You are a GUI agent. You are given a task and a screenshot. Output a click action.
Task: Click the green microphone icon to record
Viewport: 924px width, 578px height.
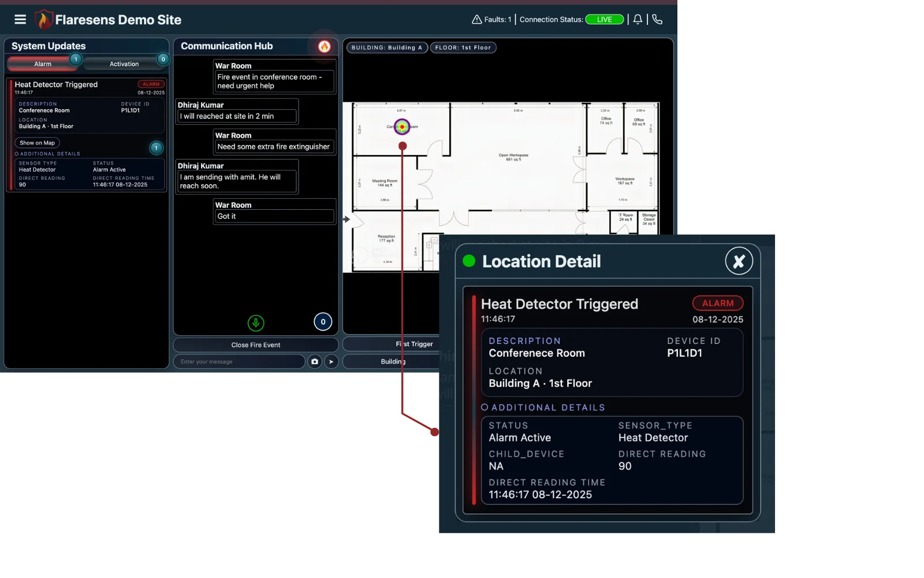[256, 323]
